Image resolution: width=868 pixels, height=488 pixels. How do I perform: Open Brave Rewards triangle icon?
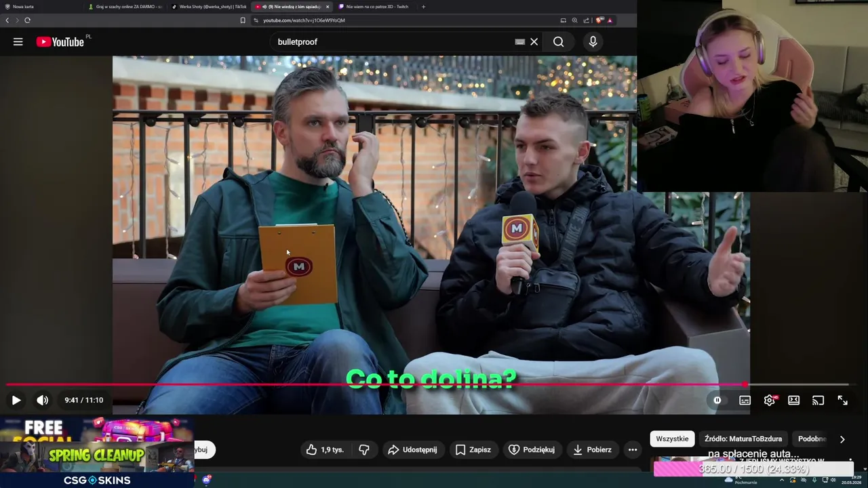point(610,20)
